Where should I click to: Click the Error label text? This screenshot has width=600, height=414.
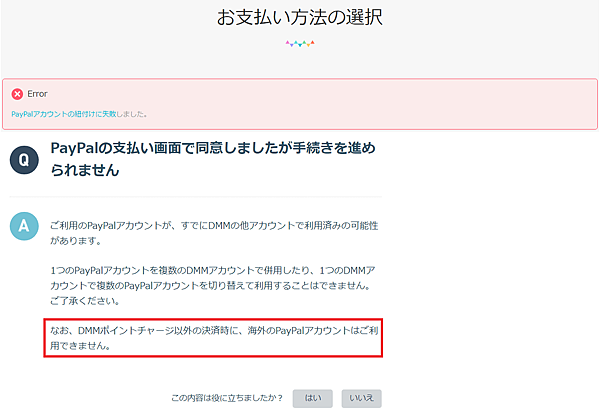coord(38,94)
